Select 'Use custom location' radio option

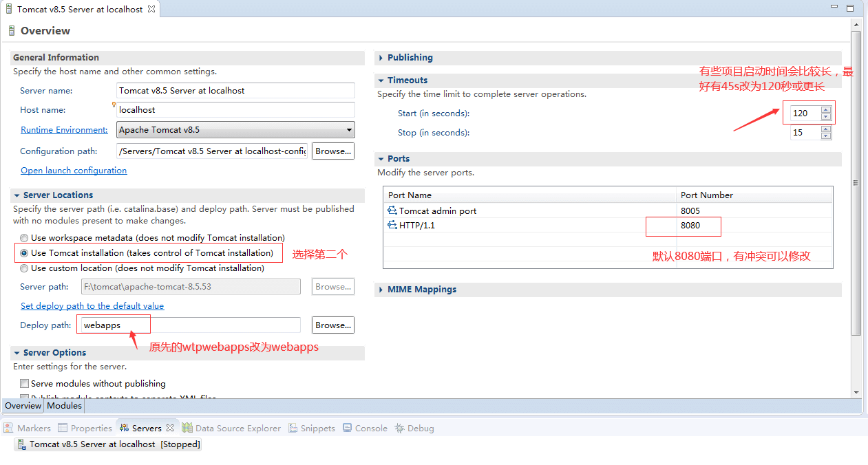click(x=25, y=268)
